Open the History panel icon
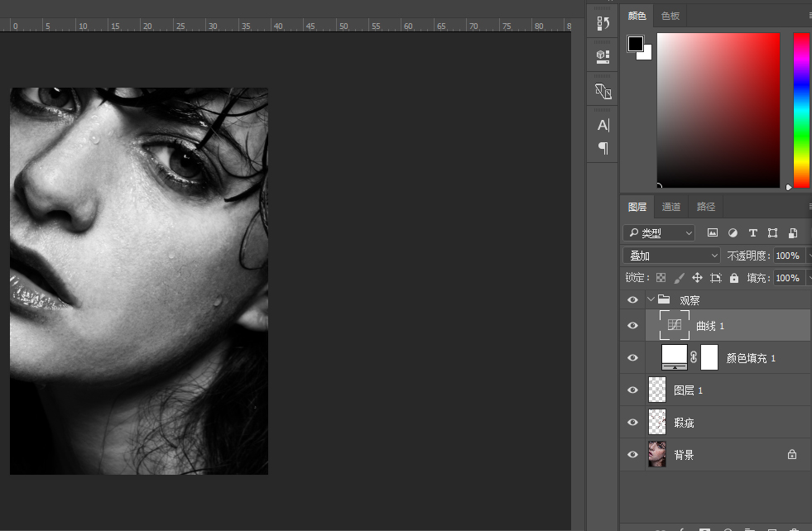 603,24
